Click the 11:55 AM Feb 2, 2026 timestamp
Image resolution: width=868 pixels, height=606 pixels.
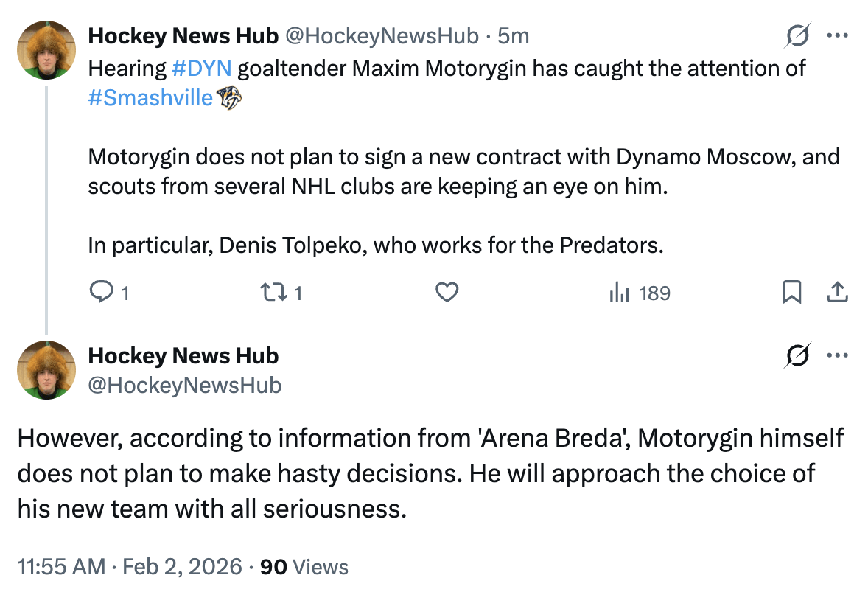tap(129, 566)
